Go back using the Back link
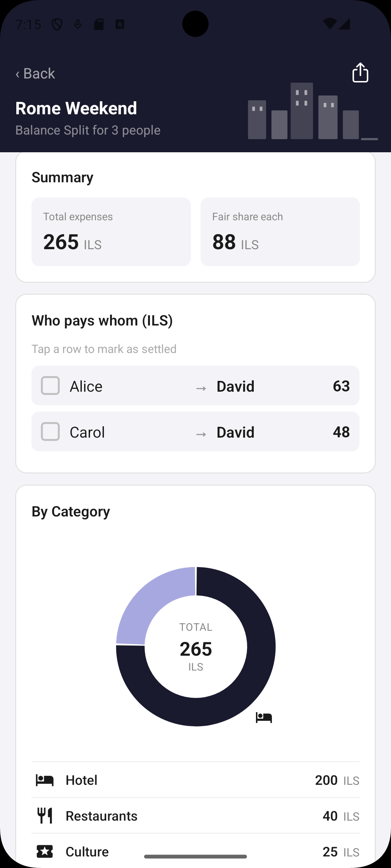 35,73
